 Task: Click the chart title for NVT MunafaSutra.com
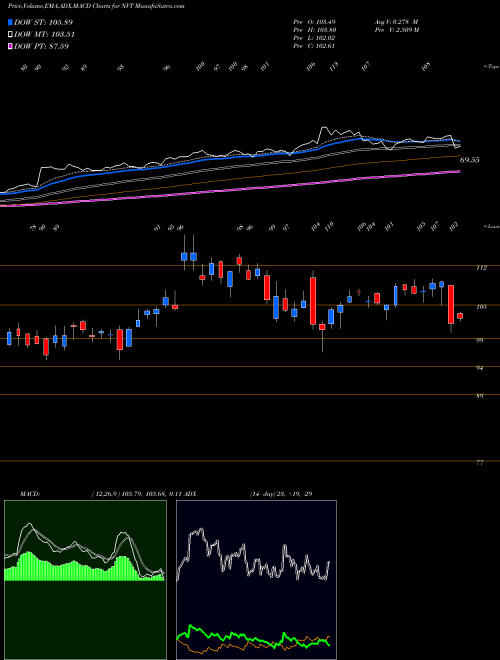(x=96, y=7)
